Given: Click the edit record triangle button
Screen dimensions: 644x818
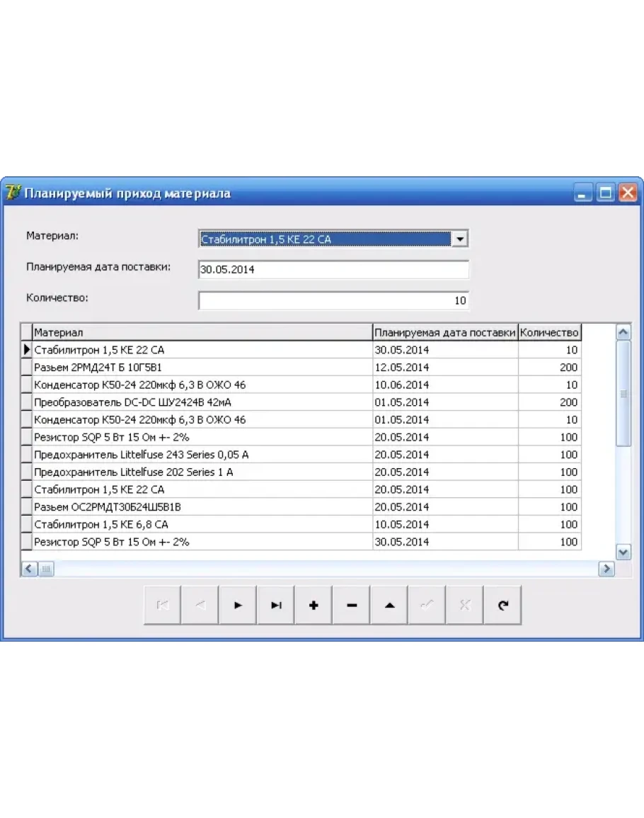Looking at the screenshot, I should tap(389, 605).
